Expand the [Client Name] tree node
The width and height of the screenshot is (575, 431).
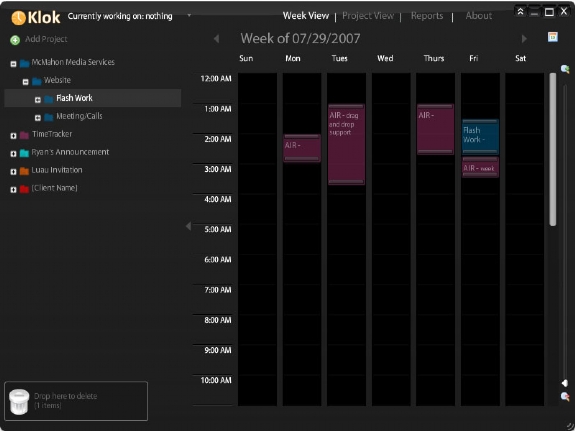point(14,190)
